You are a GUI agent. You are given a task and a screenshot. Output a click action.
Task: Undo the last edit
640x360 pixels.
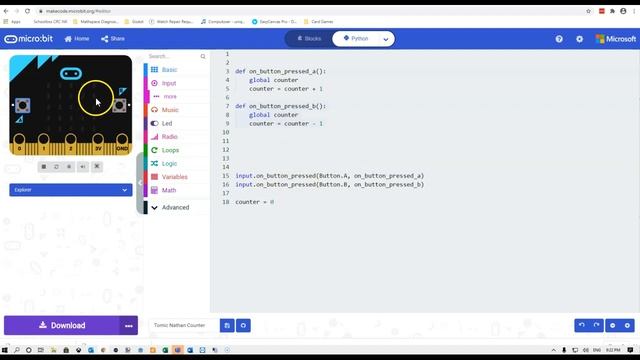(x=582, y=325)
